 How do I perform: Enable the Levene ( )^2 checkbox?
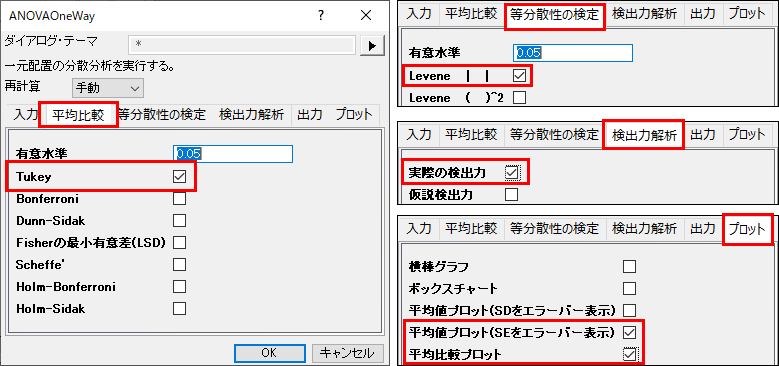pyautogui.click(x=519, y=98)
